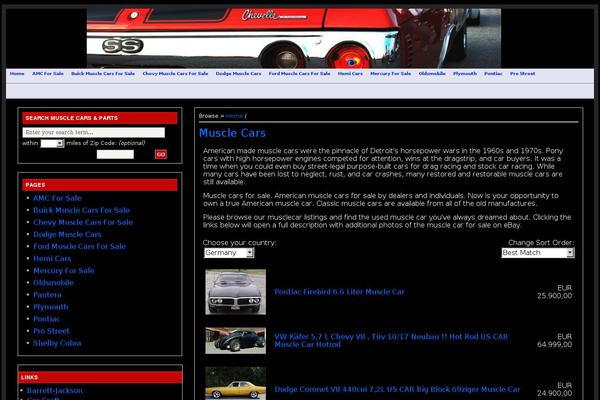Open Oldsmobile sidebar link
The height and width of the screenshot is (400, 600).
53,283
